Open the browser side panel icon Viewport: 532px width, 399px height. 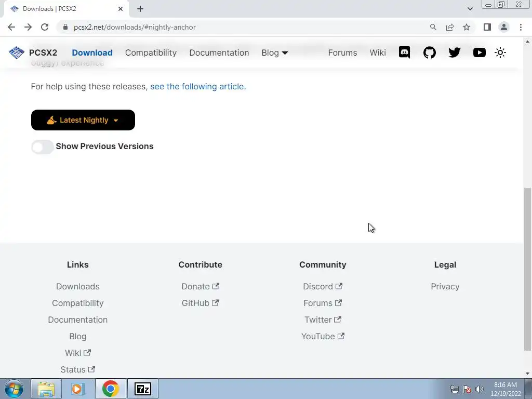click(x=487, y=27)
